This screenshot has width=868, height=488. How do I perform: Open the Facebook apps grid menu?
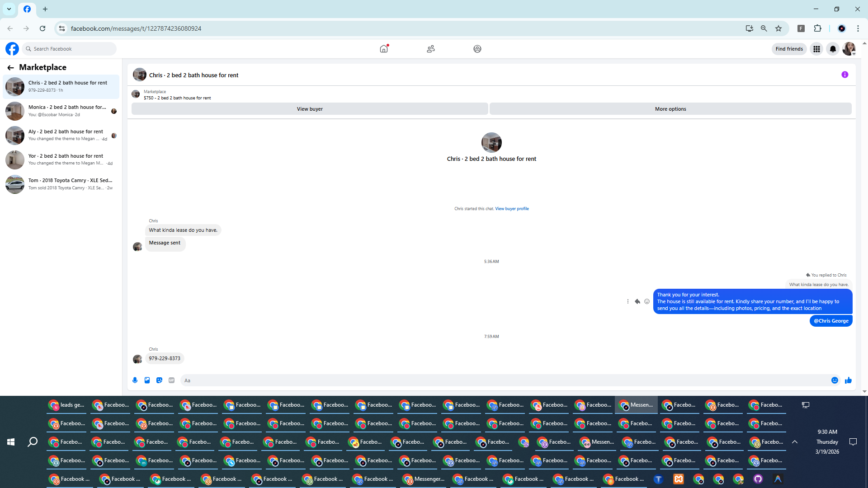tap(816, 49)
